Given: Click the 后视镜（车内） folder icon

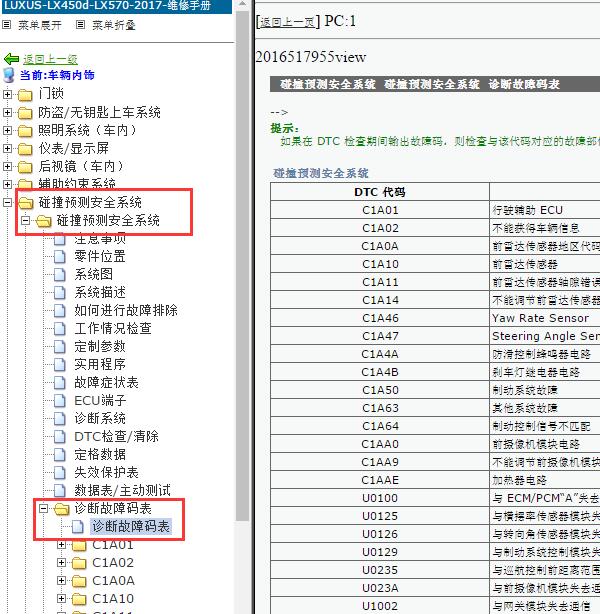Looking at the screenshot, I should (x=25, y=167).
